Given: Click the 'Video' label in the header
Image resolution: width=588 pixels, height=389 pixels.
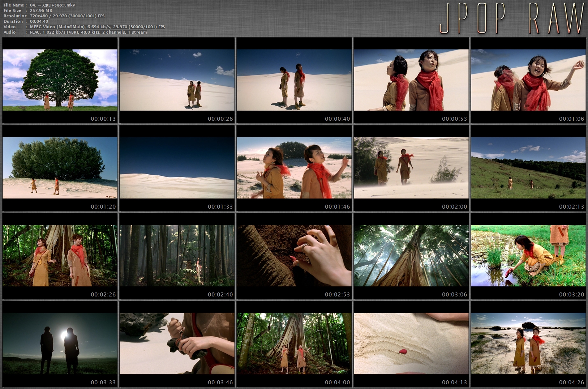Looking at the screenshot, I should pyautogui.click(x=10, y=27).
